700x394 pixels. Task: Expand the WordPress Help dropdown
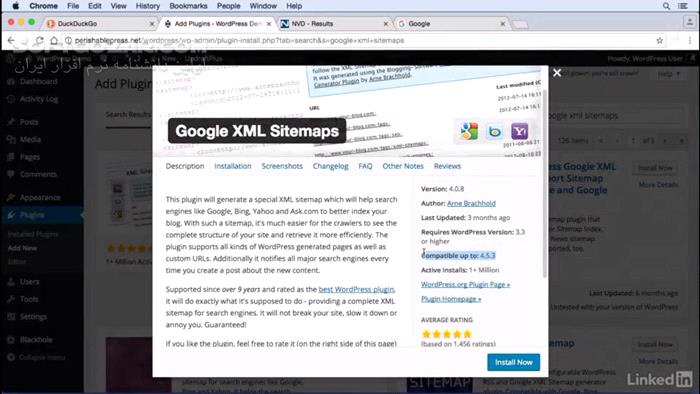click(668, 74)
